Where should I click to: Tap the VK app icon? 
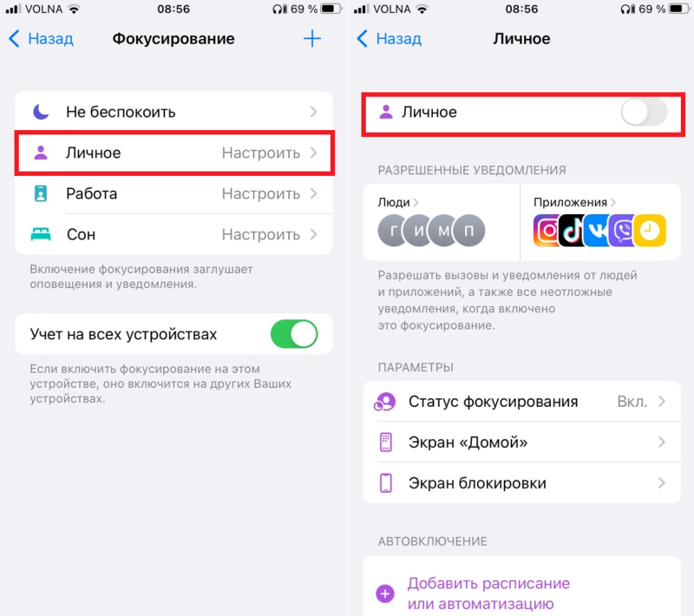pos(597,230)
